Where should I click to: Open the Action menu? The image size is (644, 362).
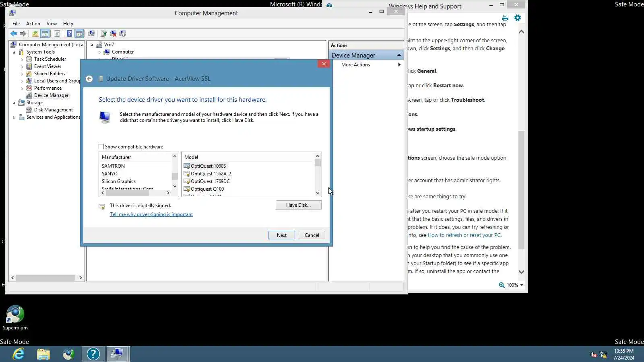tap(33, 24)
